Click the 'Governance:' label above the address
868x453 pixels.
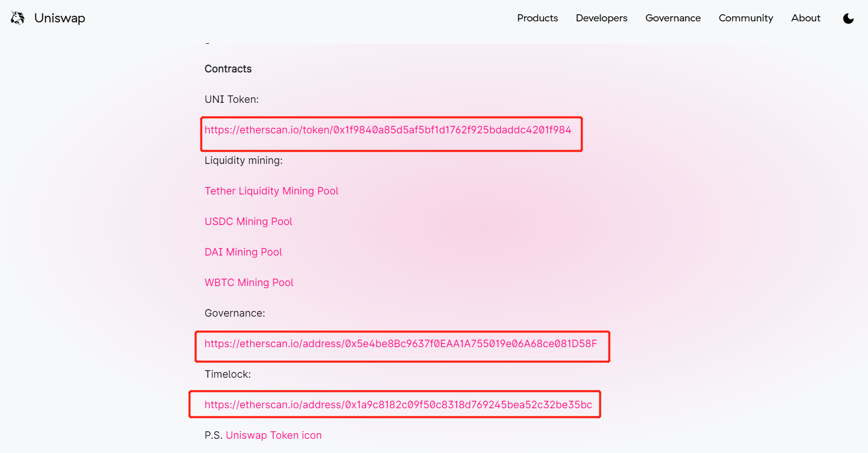point(235,313)
